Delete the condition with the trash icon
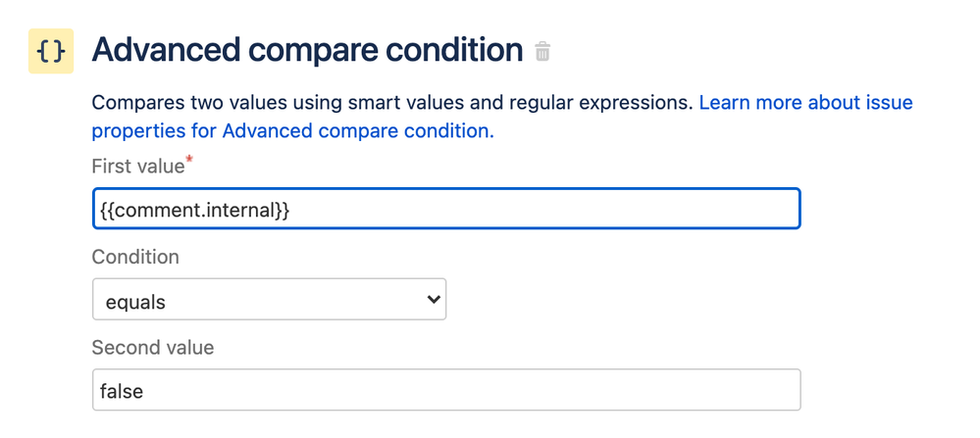Viewport: 980px width, 438px height. [x=542, y=52]
